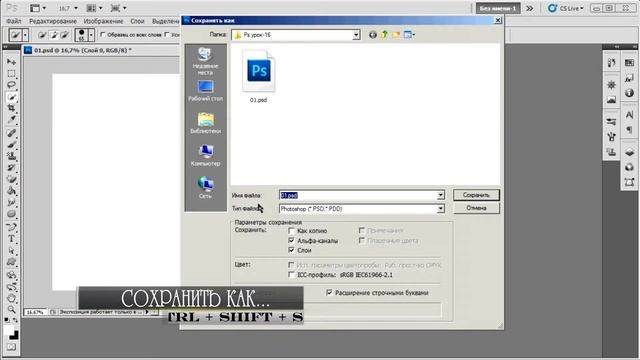Open Компьютер location in dialog sidebar
The image size is (640, 360).
(x=205, y=156)
